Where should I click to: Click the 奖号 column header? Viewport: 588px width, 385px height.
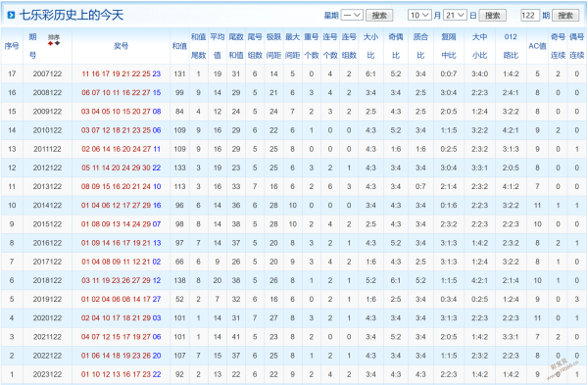click(121, 46)
